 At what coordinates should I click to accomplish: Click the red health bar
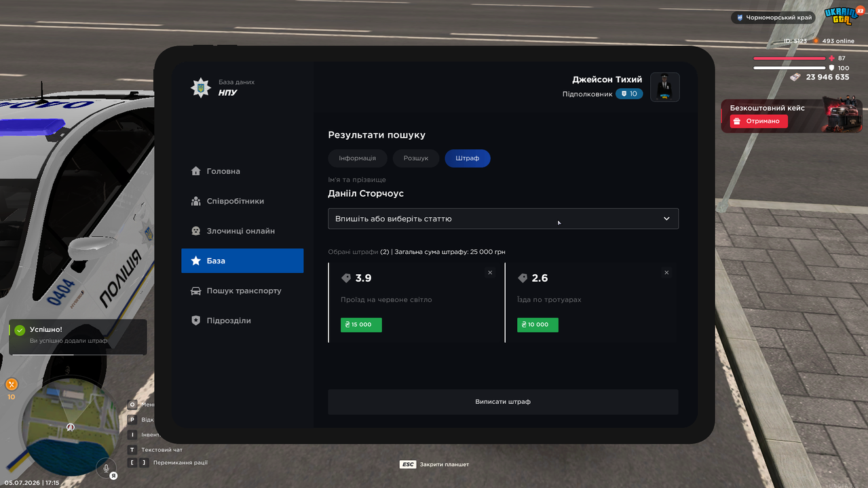[789, 58]
